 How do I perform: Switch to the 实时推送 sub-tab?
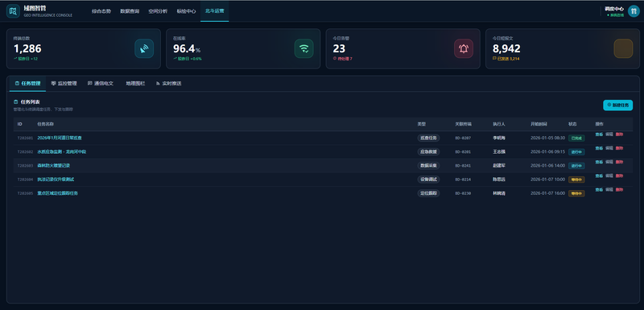tap(169, 84)
